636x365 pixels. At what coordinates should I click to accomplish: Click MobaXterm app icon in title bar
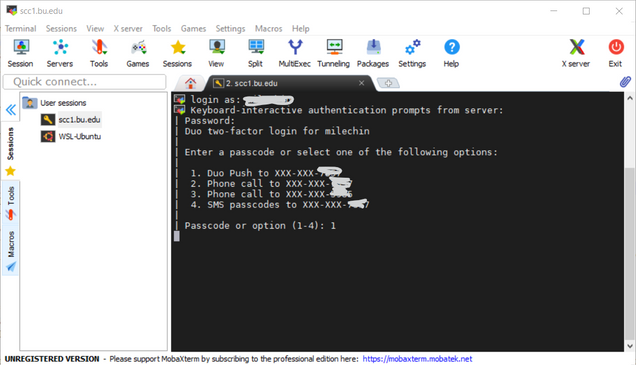pos(11,11)
